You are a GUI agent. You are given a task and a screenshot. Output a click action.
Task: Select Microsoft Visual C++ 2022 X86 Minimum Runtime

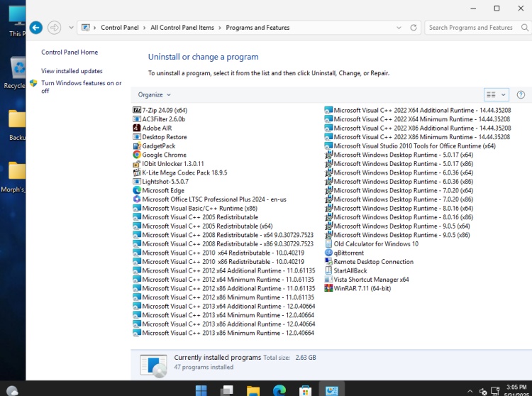tap(417, 137)
